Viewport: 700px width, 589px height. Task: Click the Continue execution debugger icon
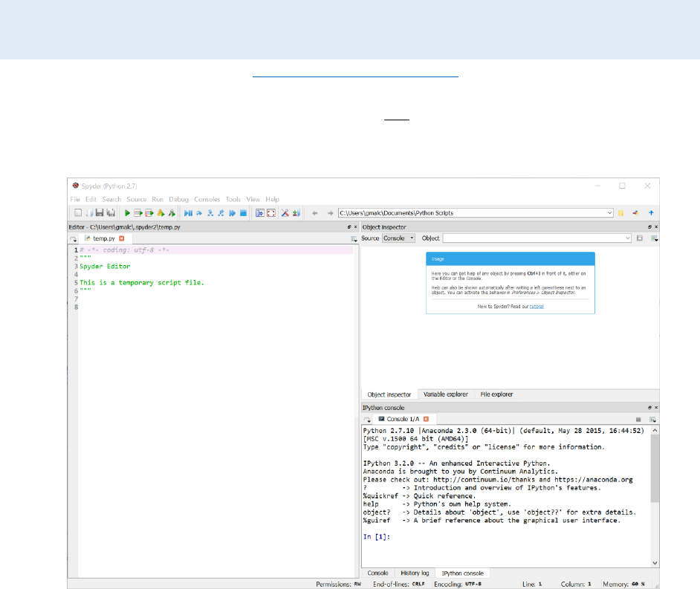click(x=232, y=213)
